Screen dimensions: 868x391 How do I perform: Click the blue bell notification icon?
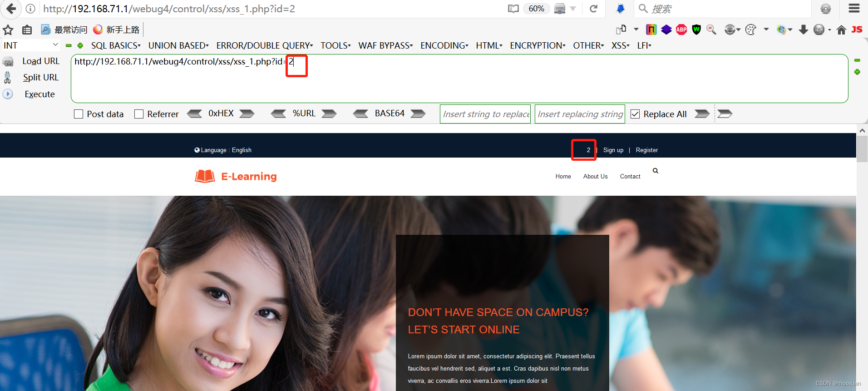pyautogui.click(x=620, y=9)
